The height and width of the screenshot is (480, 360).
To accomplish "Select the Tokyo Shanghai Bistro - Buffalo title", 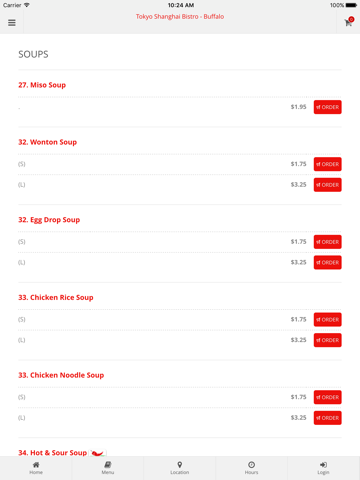I will click(180, 17).
